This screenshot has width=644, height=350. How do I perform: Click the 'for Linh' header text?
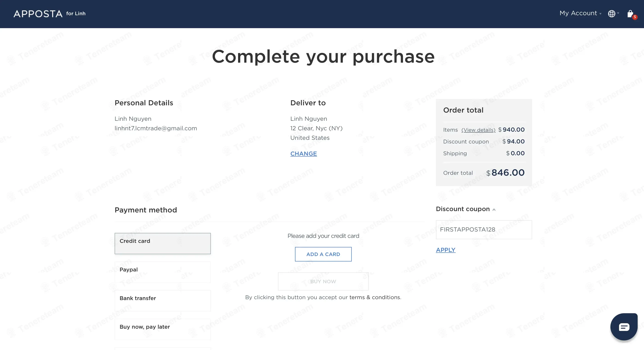tap(76, 13)
